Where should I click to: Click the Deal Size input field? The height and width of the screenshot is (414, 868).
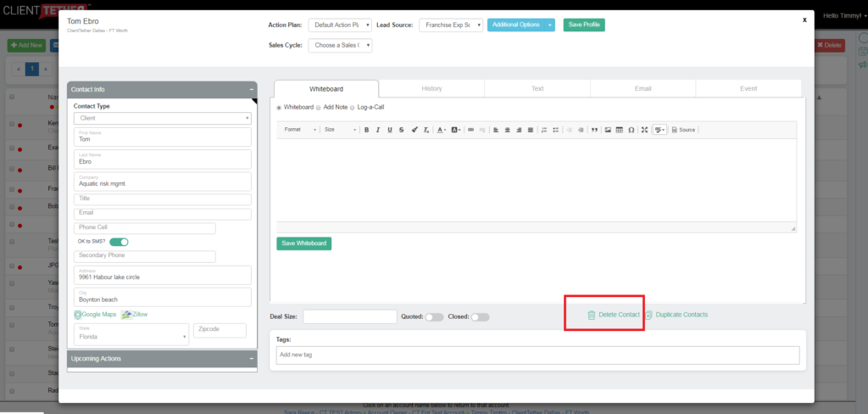click(x=350, y=317)
